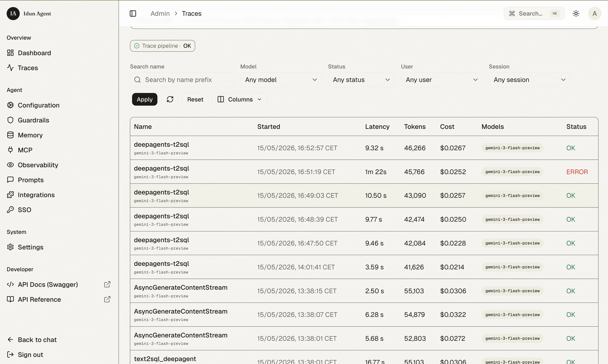Expand the Any status dropdown

[x=361, y=80]
